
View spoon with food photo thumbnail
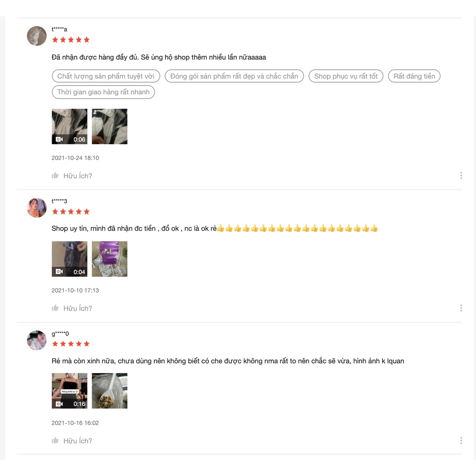pyautogui.click(x=110, y=390)
